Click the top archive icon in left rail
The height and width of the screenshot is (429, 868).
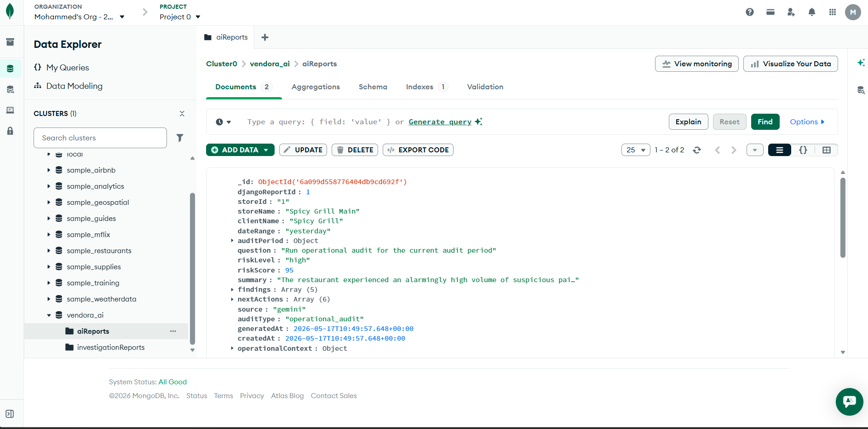click(x=10, y=42)
